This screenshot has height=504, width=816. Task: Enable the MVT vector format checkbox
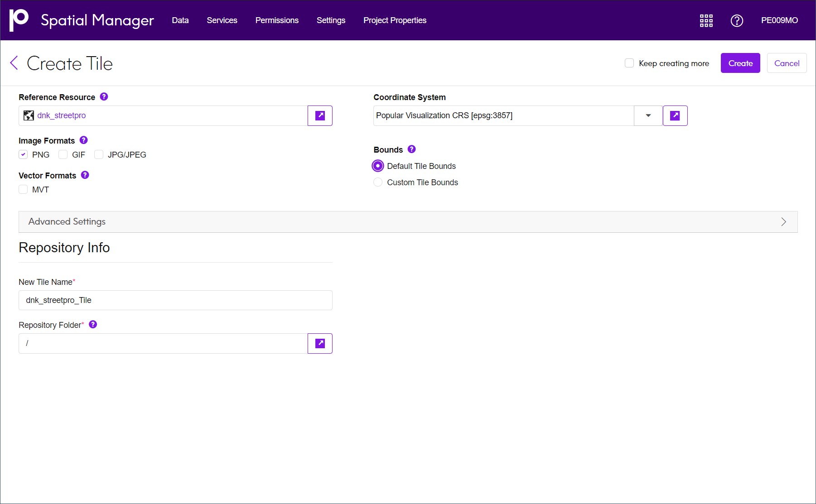24,190
